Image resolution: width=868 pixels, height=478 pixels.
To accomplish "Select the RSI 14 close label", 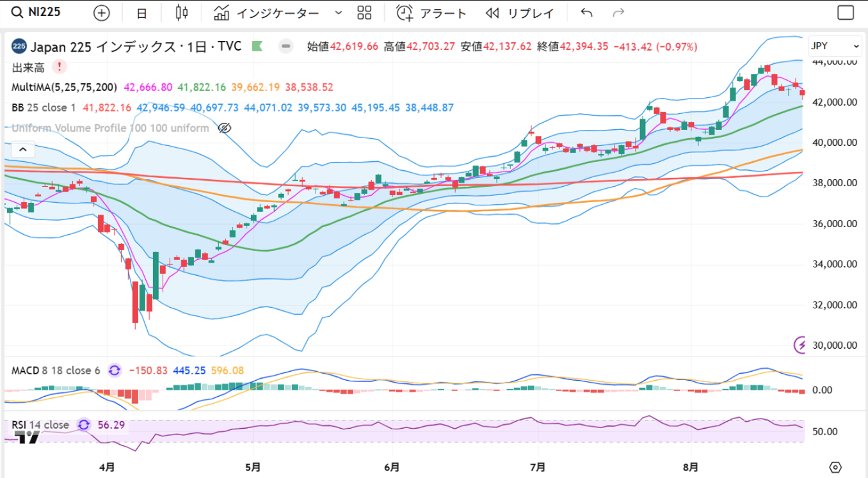I will 40,425.
